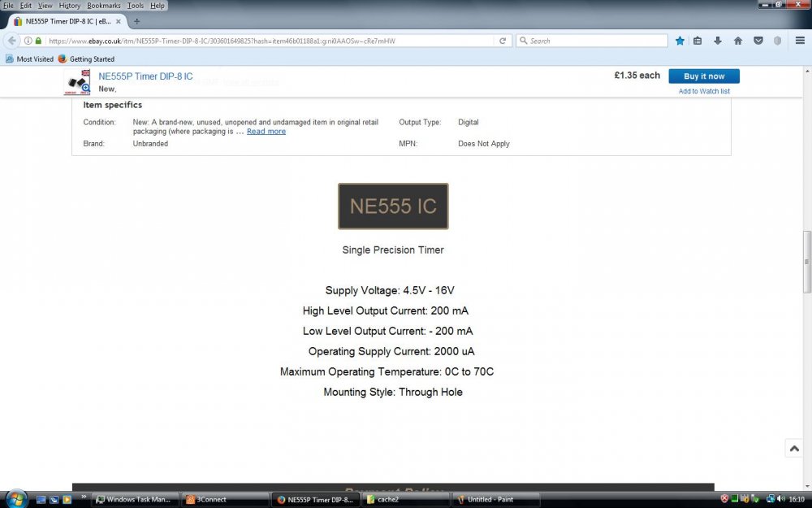Viewport: 812px width, 508px height.
Task: View the secure connection padlock details
Action: tap(38, 41)
